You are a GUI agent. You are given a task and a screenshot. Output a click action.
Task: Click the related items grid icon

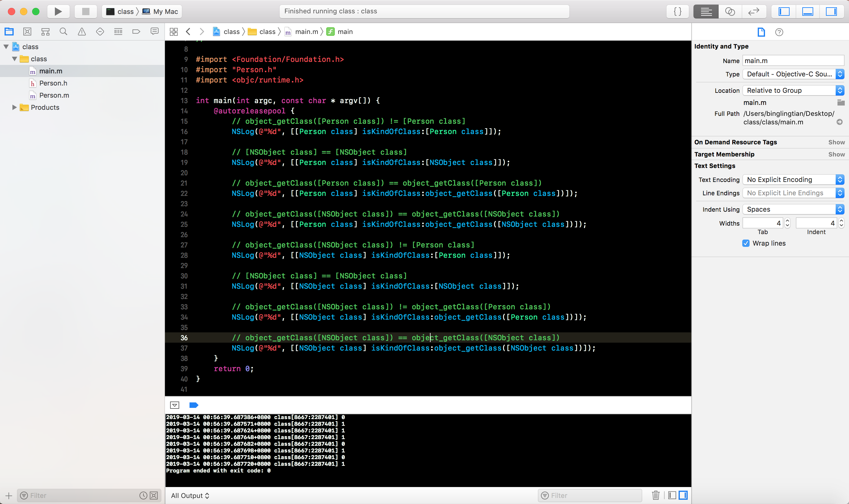[x=173, y=32]
